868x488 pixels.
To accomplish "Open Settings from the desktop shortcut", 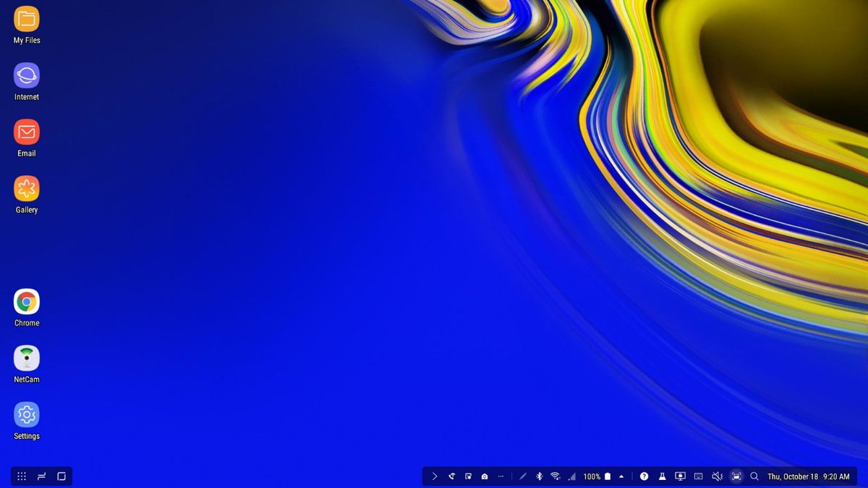I will [x=26, y=414].
